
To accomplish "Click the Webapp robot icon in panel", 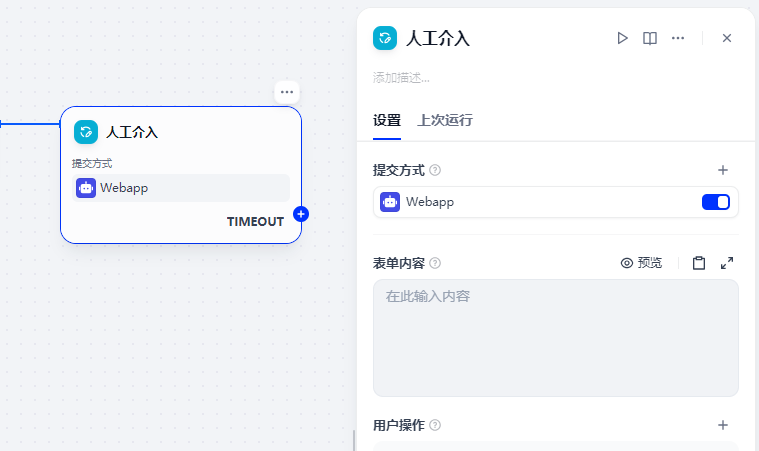I will click(x=390, y=202).
